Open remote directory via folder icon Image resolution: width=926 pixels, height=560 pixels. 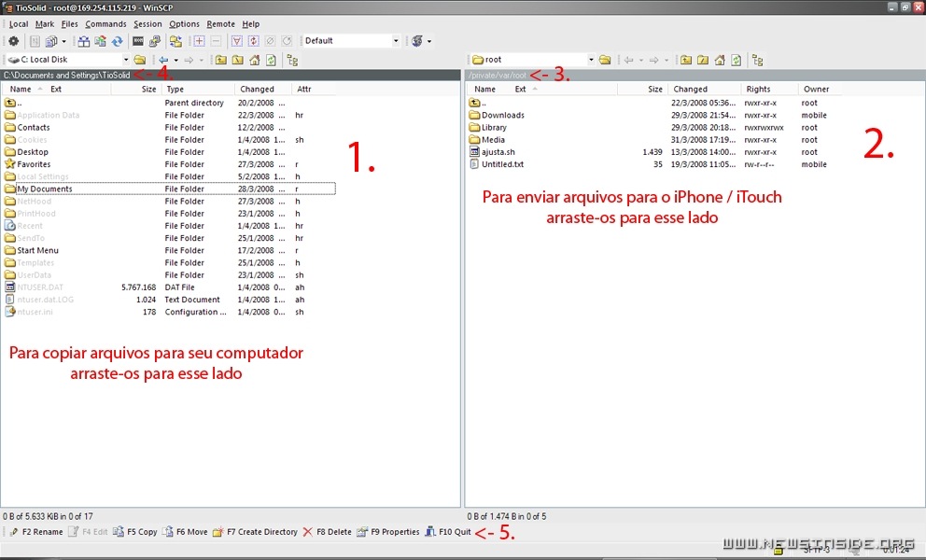coord(605,60)
